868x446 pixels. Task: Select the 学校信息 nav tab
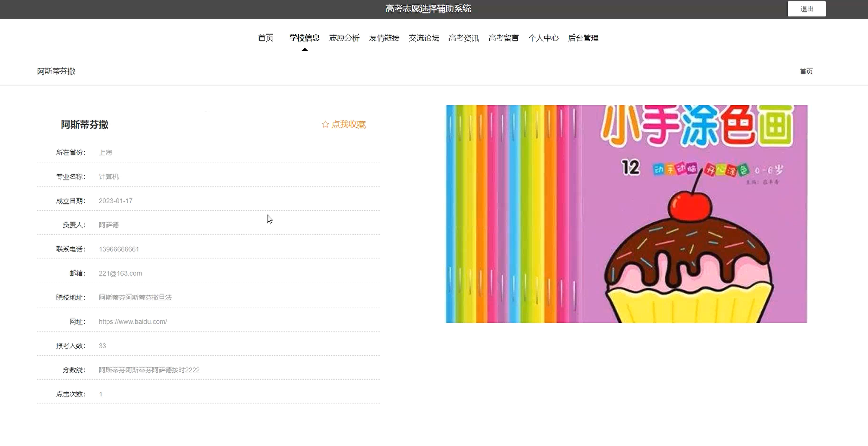click(305, 38)
